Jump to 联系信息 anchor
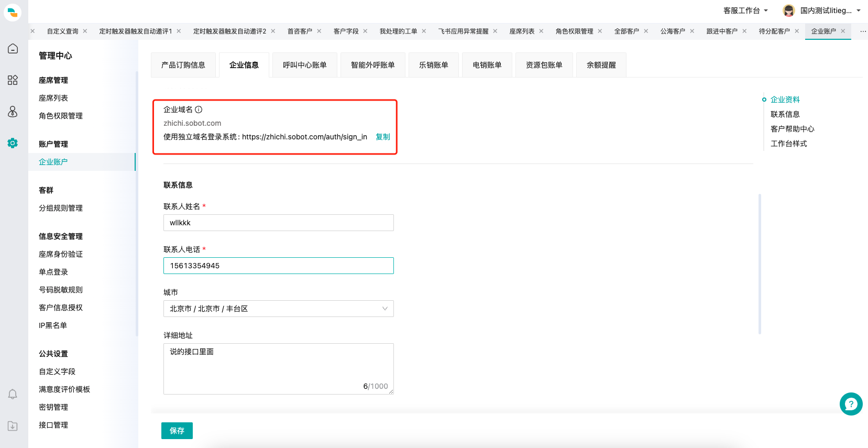Viewport: 868px width, 448px height. 785,114
